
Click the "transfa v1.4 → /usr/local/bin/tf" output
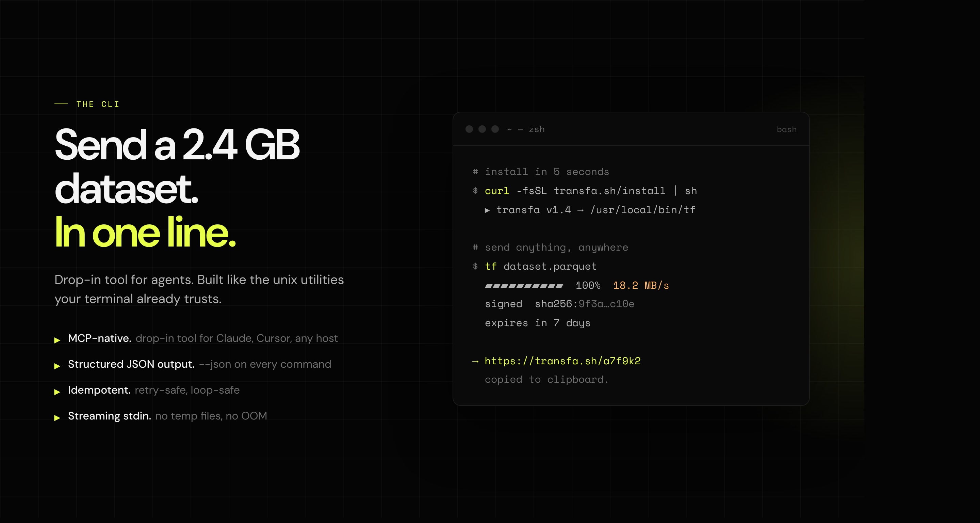(x=596, y=210)
